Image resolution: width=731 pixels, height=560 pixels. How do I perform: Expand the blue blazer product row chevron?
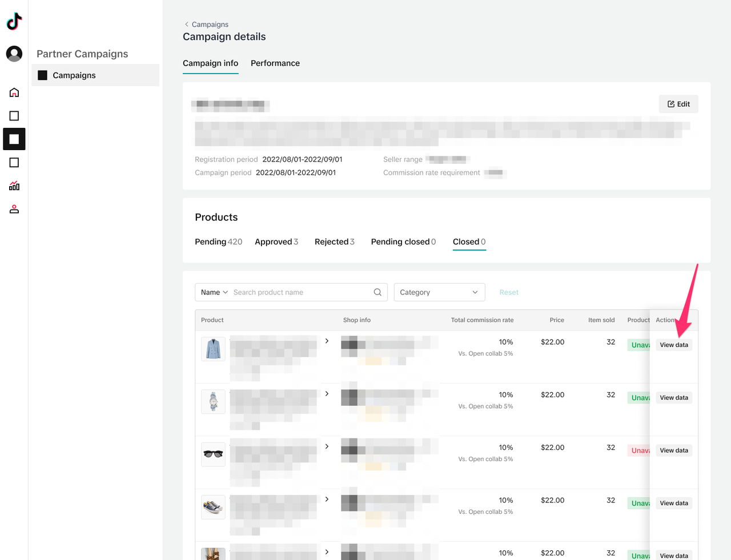point(327,341)
